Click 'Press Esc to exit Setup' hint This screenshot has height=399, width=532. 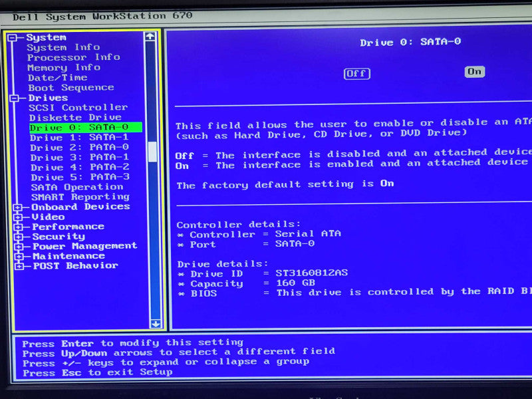tap(98, 372)
